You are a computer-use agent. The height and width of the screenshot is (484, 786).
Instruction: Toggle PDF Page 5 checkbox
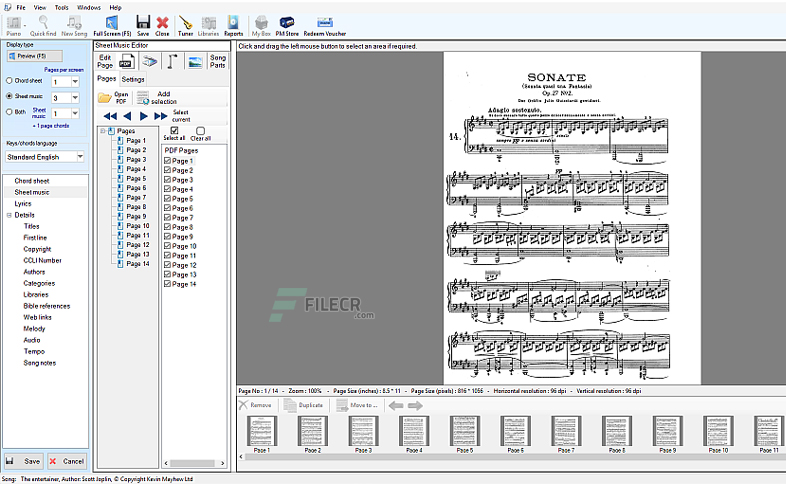coord(168,198)
